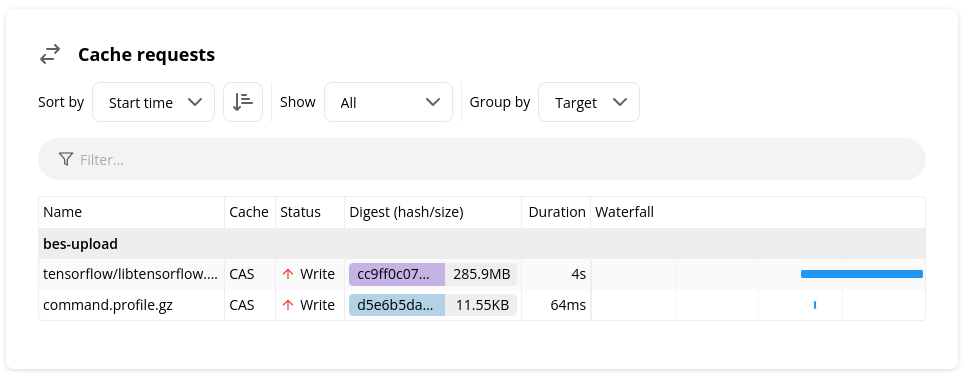Click the Waterfall column header
970x384 pixels.
point(624,212)
